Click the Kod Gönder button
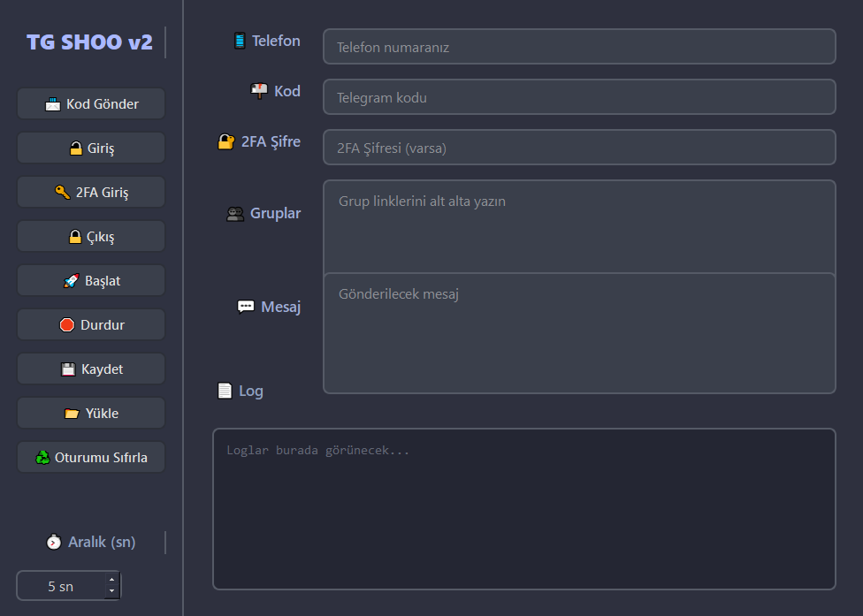Image resolution: width=863 pixels, height=616 pixels. pos(91,103)
